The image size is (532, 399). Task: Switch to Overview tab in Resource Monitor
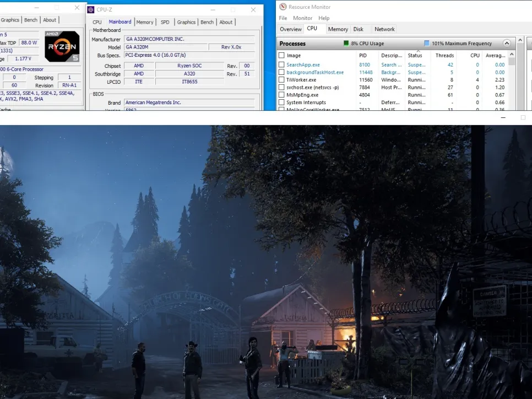point(290,29)
